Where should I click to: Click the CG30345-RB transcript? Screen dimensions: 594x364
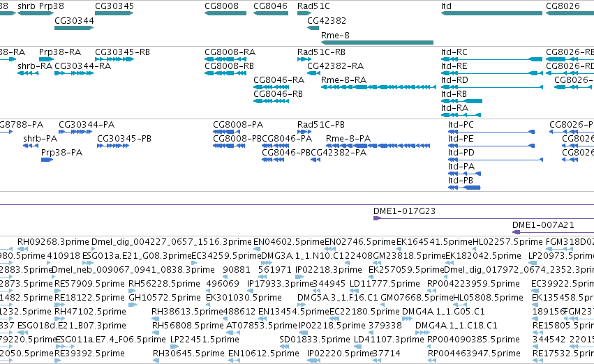click(114, 59)
